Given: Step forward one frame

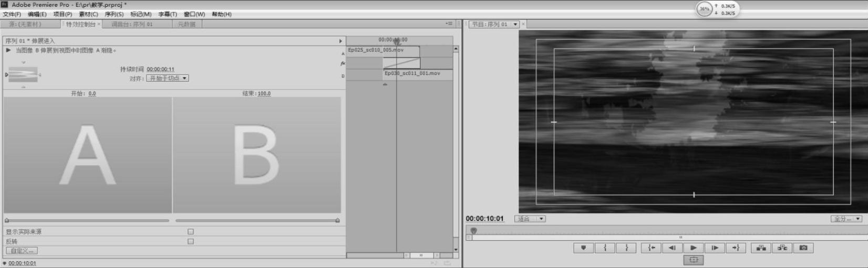Looking at the screenshot, I should 715,248.
